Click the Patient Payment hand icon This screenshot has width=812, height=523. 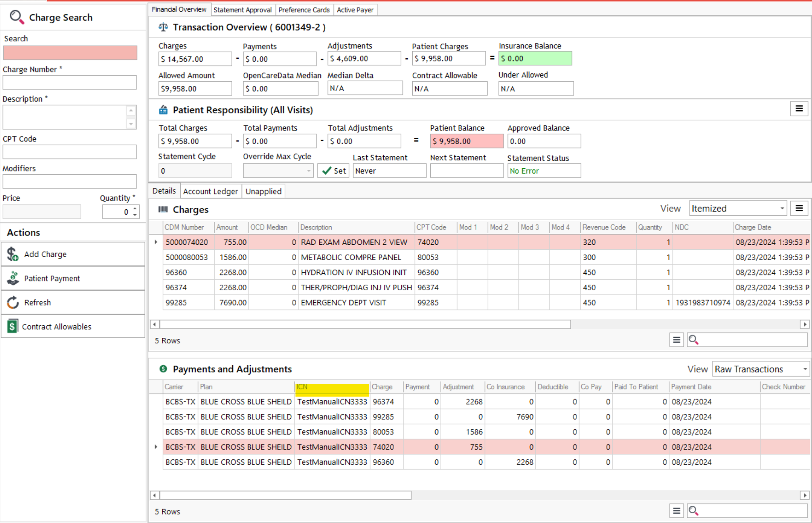click(13, 278)
